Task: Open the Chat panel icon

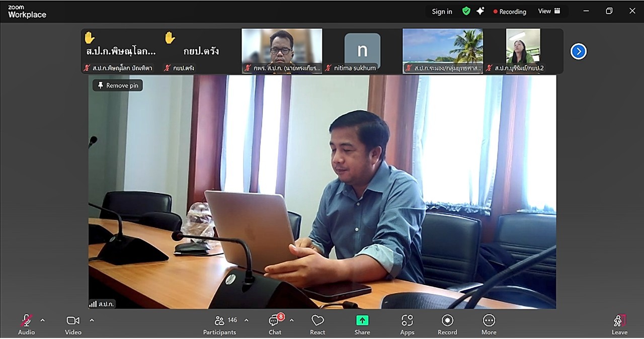Action: click(275, 321)
